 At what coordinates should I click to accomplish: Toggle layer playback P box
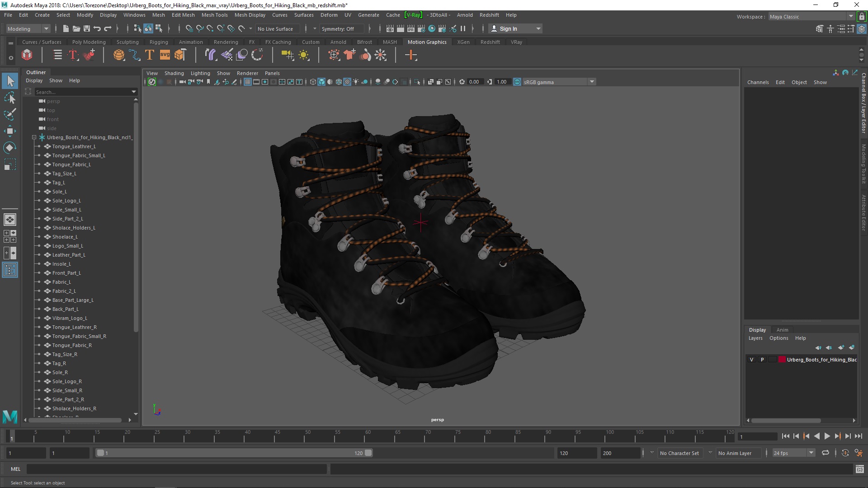click(x=762, y=360)
